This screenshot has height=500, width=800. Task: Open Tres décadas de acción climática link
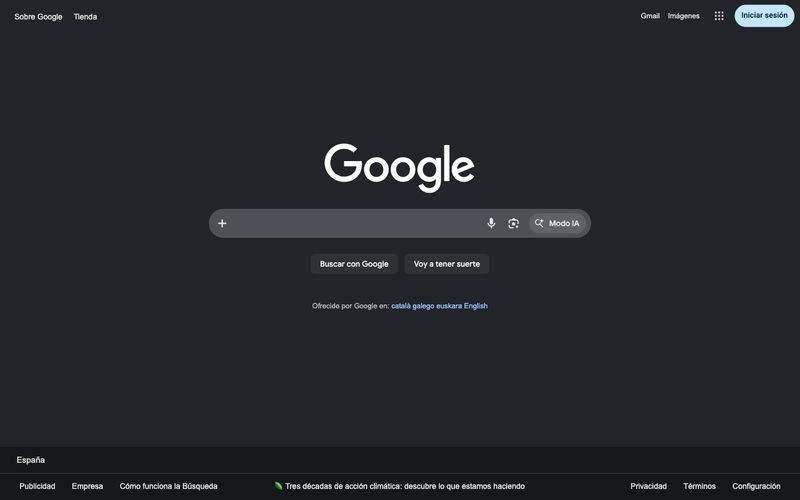(405, 486)
